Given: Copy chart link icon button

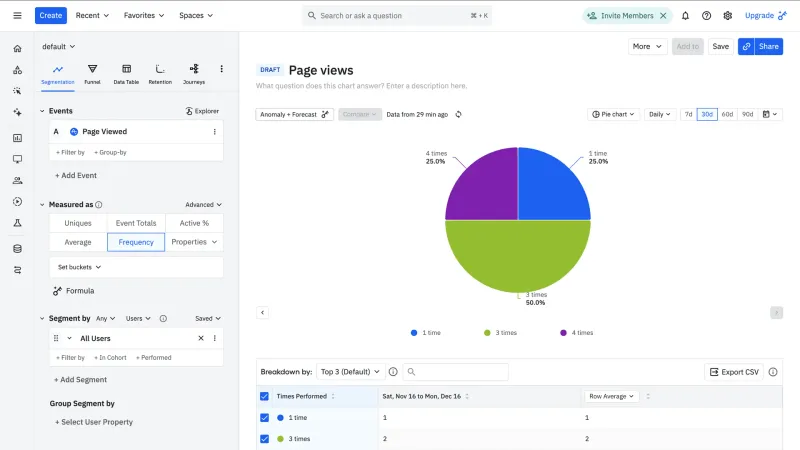Looking at the screenshot, I should (x=746, y=46).
